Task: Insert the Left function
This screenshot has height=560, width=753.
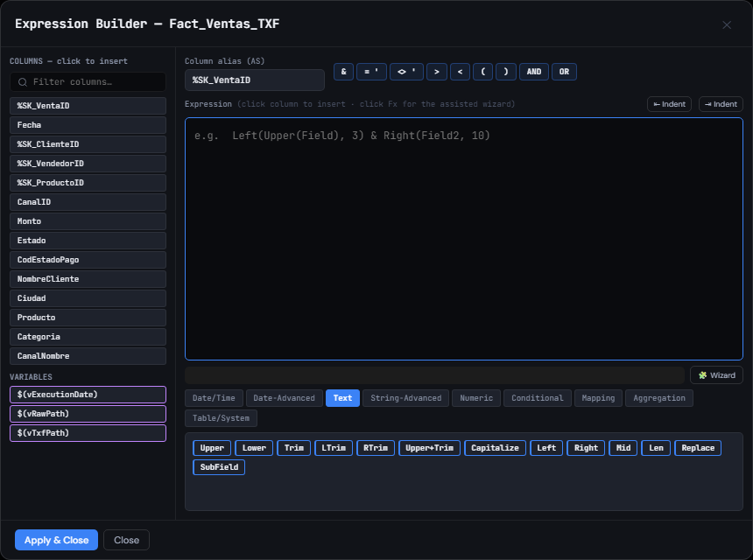Action: (546, 448)
